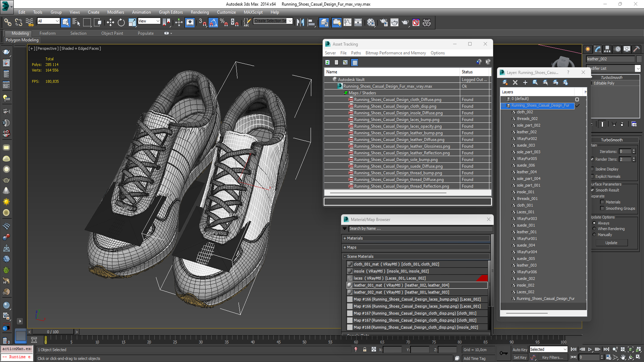
Task: Click Auto Key button
Action: (520, 350)
